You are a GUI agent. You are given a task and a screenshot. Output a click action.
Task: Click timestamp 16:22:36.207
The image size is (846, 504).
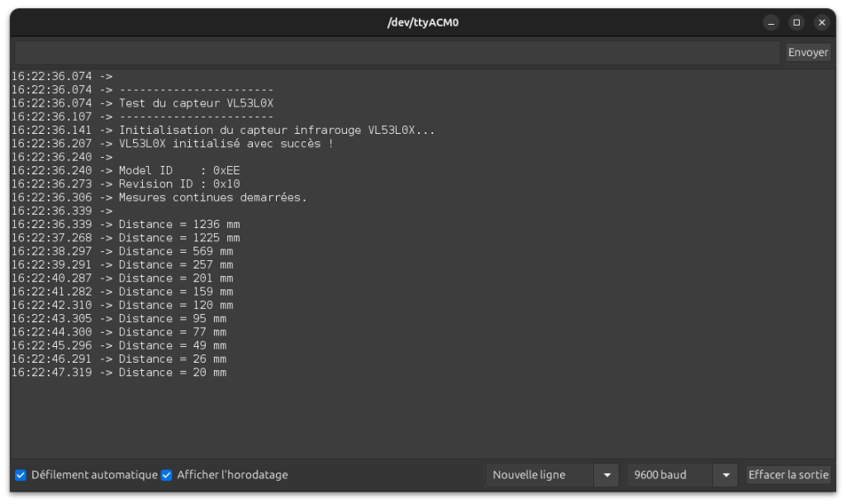(x=52, y=144)
